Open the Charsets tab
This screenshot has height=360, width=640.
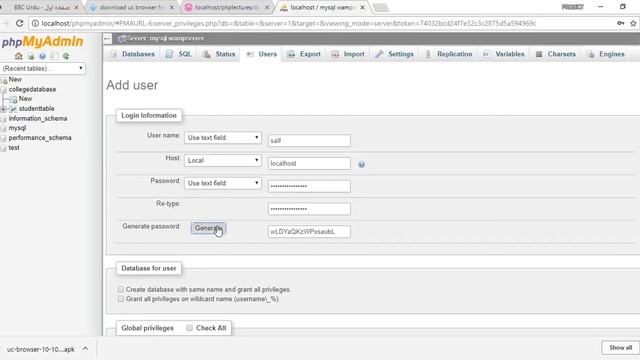556,54
